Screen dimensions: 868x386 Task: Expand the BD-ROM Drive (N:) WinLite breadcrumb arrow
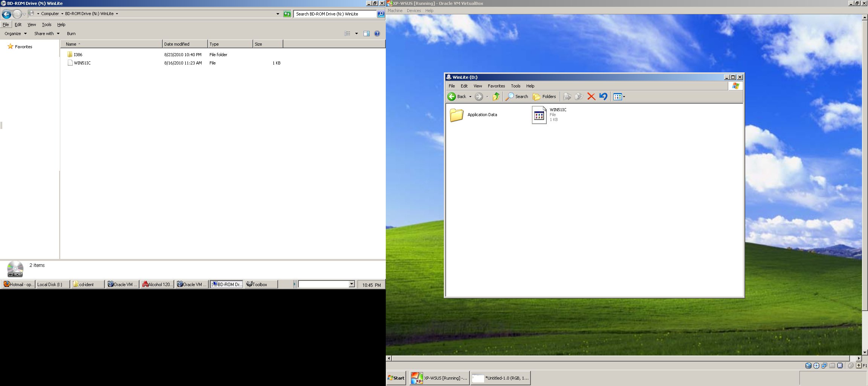coord(117,14)
